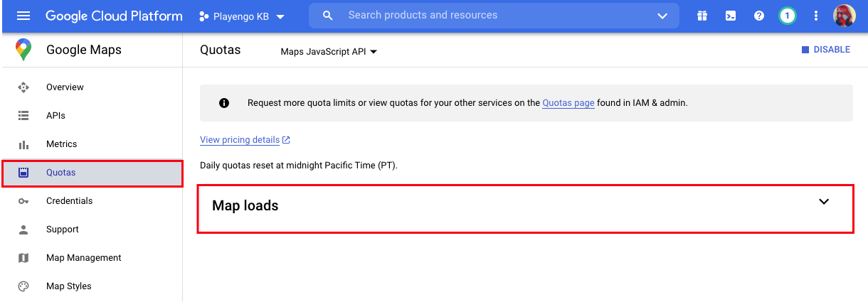Click the Map Styles palette icon
This screenshot has height=302, width=868.
[x=23, y=286]
